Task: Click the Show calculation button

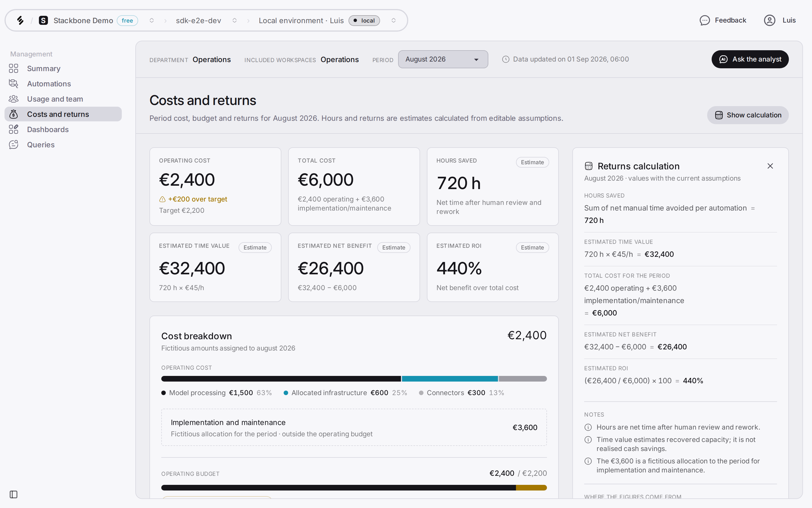Action: click(748, 115)
